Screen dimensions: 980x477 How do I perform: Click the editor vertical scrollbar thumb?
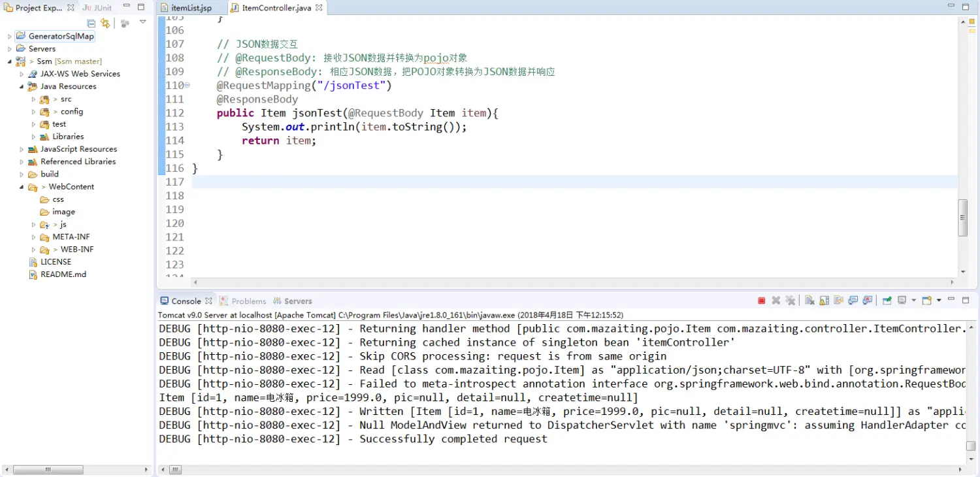click(963, 218)
